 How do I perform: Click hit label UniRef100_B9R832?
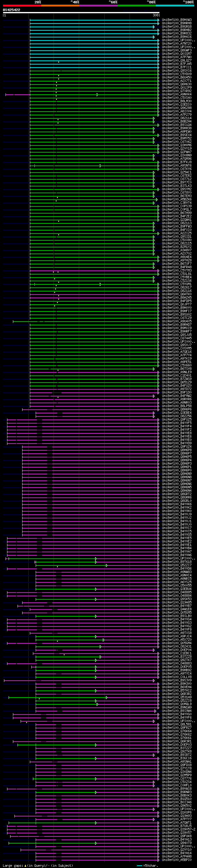[x=176, y=33]
